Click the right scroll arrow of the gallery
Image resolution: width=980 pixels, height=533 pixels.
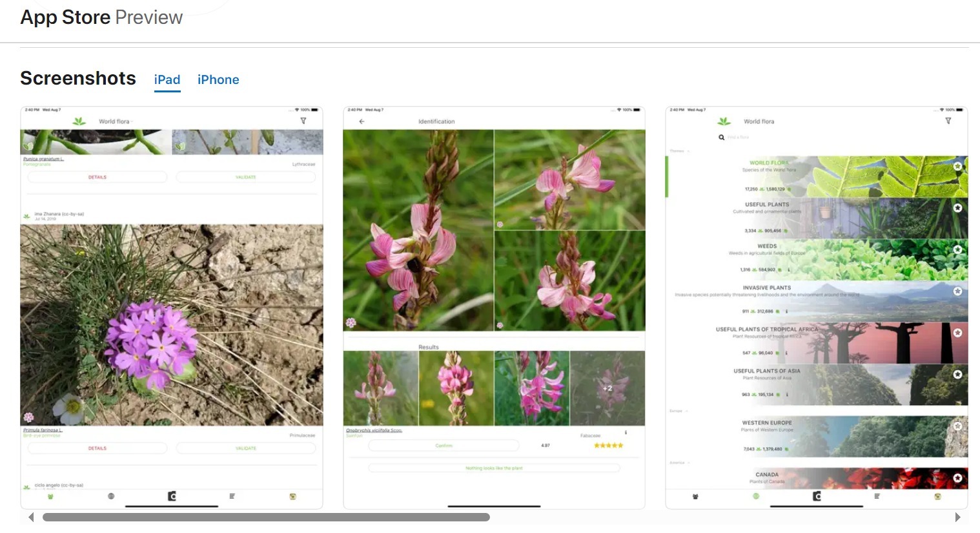coord(957,517)
